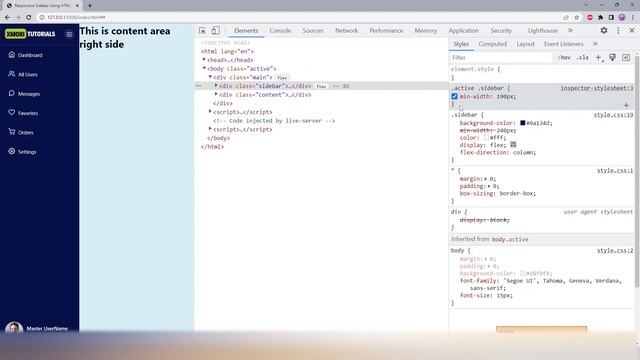Open the style.css:1 source link
The height and width of the screenshot is (360, 640).
[x=615, y=171]
